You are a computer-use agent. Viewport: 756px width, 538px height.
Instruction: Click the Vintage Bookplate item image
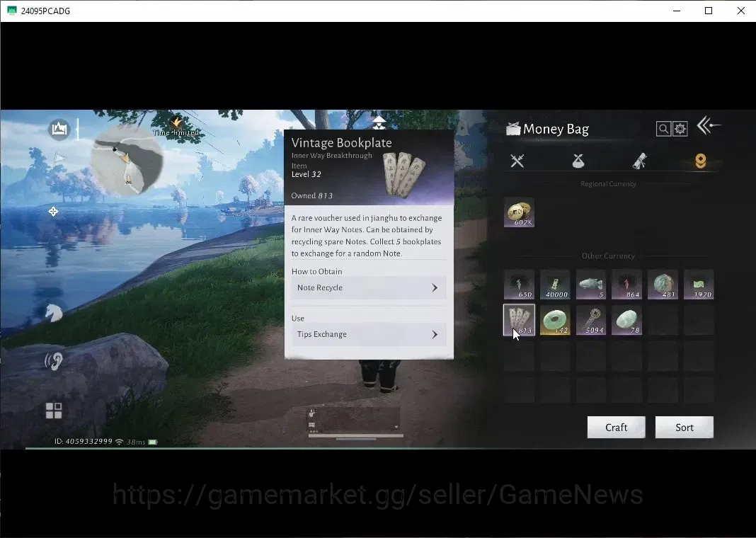[x=404, y=174]
